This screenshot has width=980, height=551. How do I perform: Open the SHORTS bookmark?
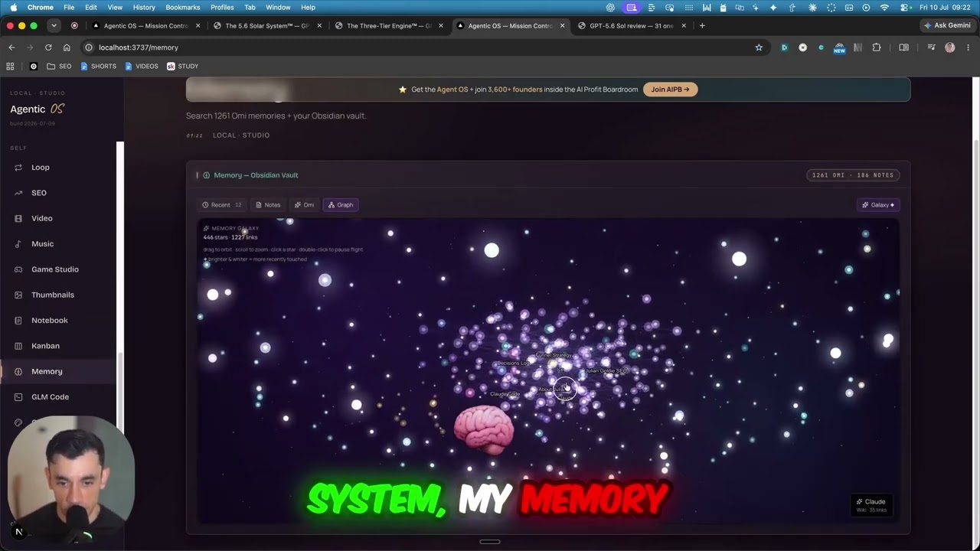coord(99,67)
